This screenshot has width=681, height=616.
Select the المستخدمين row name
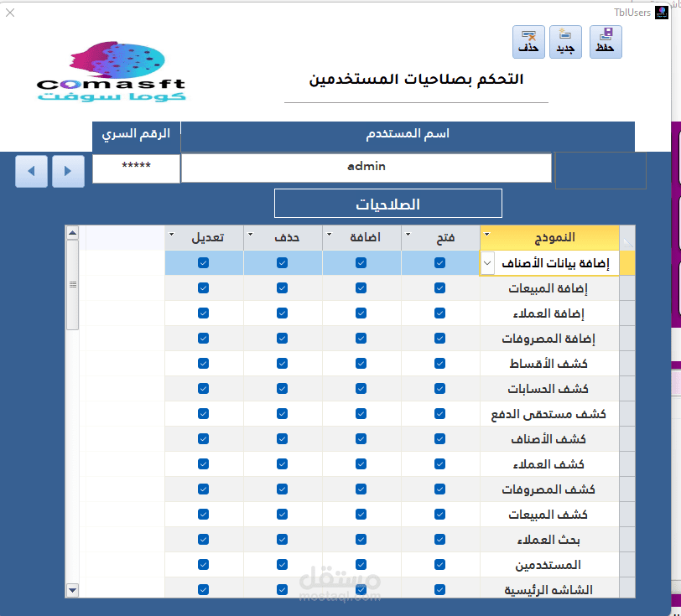pos(548,565)
